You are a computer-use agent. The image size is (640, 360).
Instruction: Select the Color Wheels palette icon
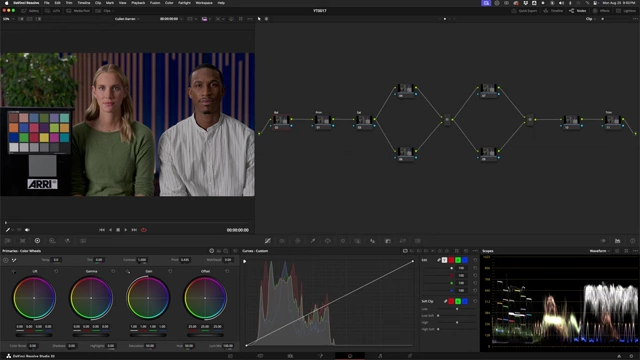(37, 241)
